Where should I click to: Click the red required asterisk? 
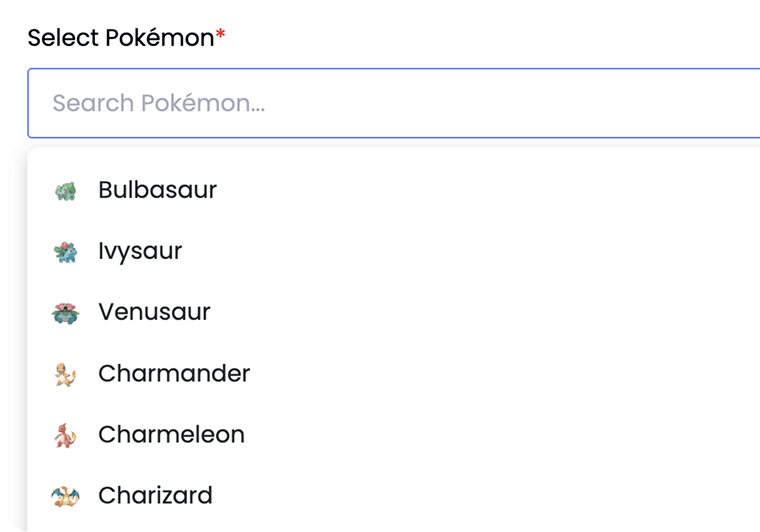click(221, 36)
